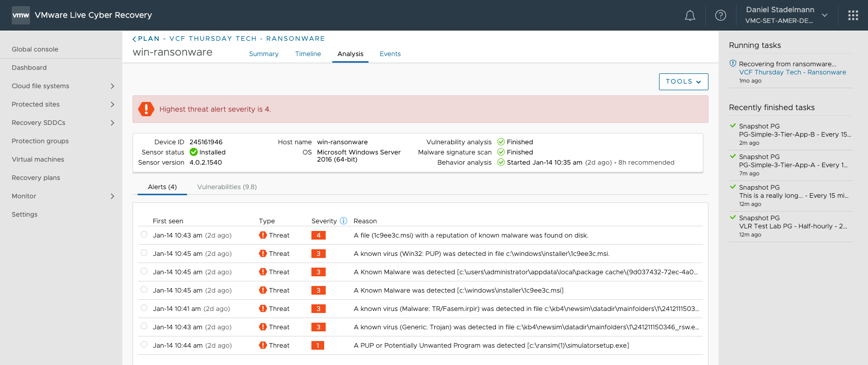Click Threat icon for package cache alert
Image resolution: width=868 pixels, height=365 pixels.
click(263, 272)
